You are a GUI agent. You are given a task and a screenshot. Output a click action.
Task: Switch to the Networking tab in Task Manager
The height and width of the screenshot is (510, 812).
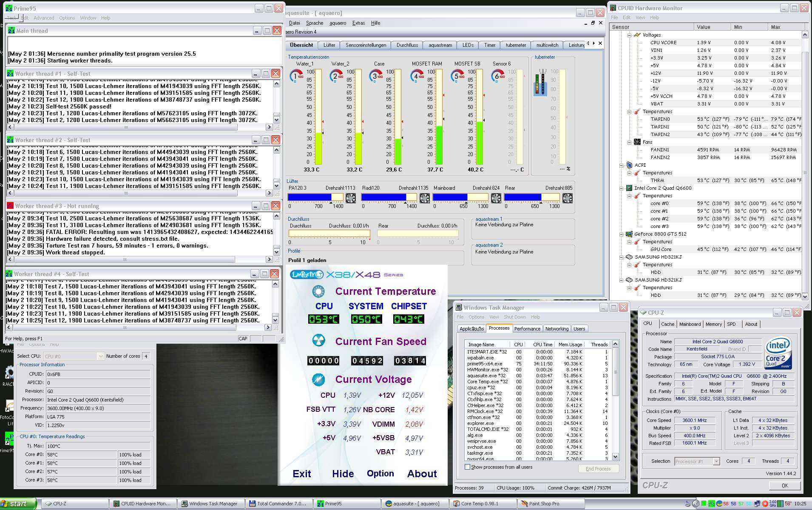[x=556, y=329]
